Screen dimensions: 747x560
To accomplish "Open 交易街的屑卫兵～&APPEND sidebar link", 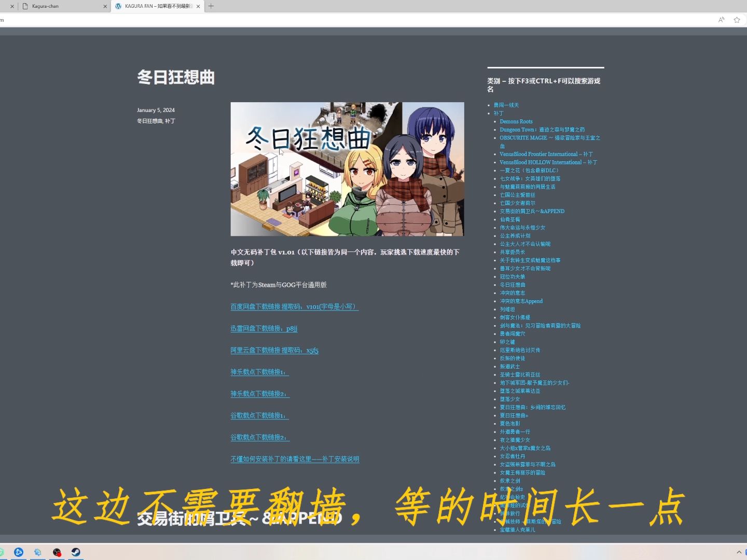I will tap(532, 211).
